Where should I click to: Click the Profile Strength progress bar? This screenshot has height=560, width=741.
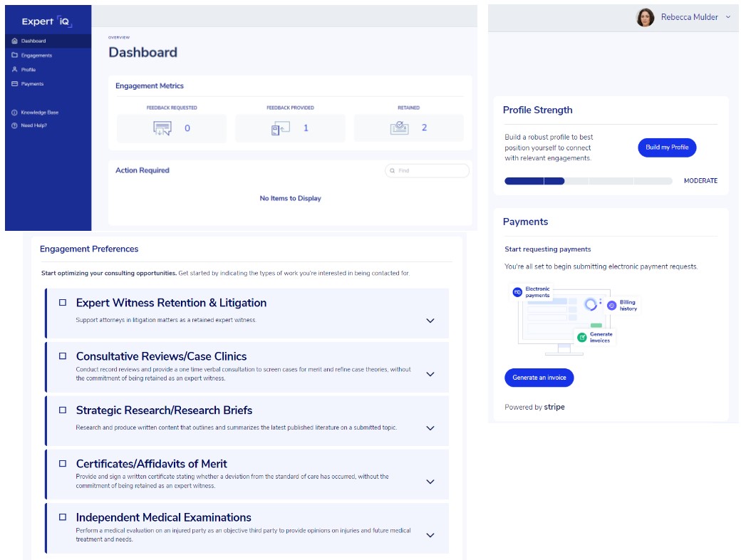(588, 181)
